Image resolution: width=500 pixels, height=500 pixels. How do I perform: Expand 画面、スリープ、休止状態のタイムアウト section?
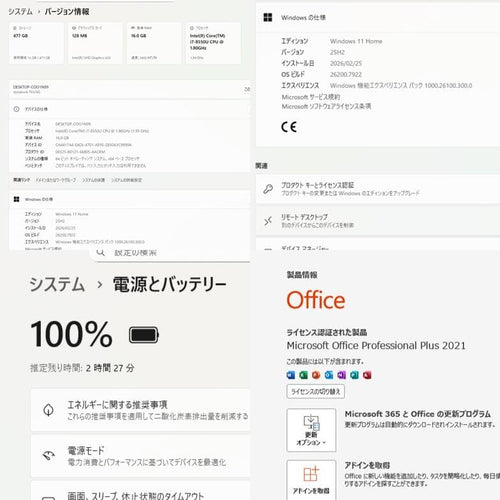click(140, 492)
